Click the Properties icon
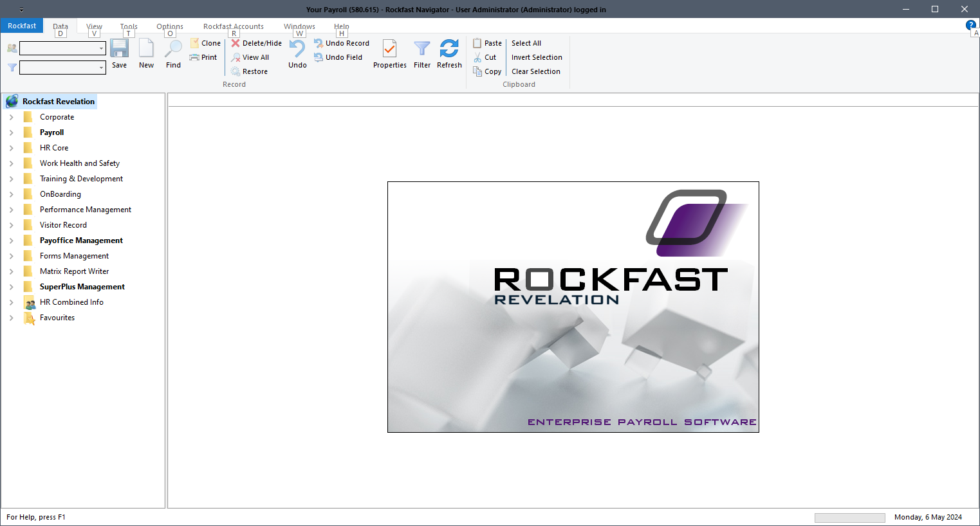980x526 pixels. click(x=389, y=53)
